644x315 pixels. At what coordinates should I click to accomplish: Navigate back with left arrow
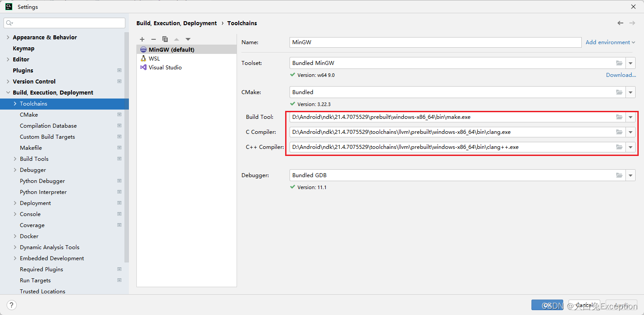click(621, 23)
